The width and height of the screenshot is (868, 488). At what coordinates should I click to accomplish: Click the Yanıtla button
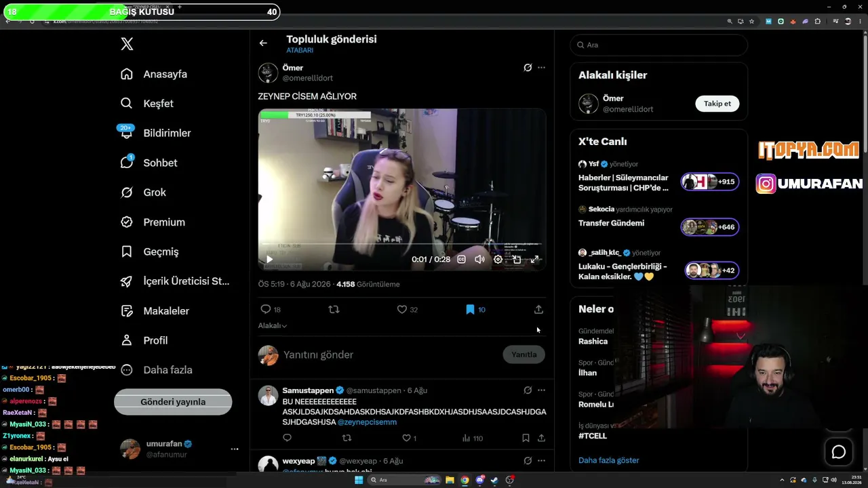tap(524, 354)
